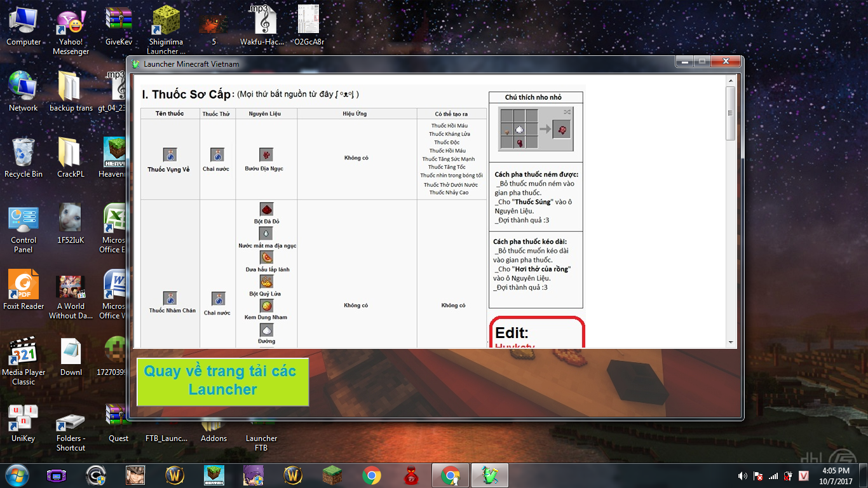Click the Dưa hấu lấp lánh icon
Image resolution: width=868 pixels, height=488 pixels.
tap(266, 257)
